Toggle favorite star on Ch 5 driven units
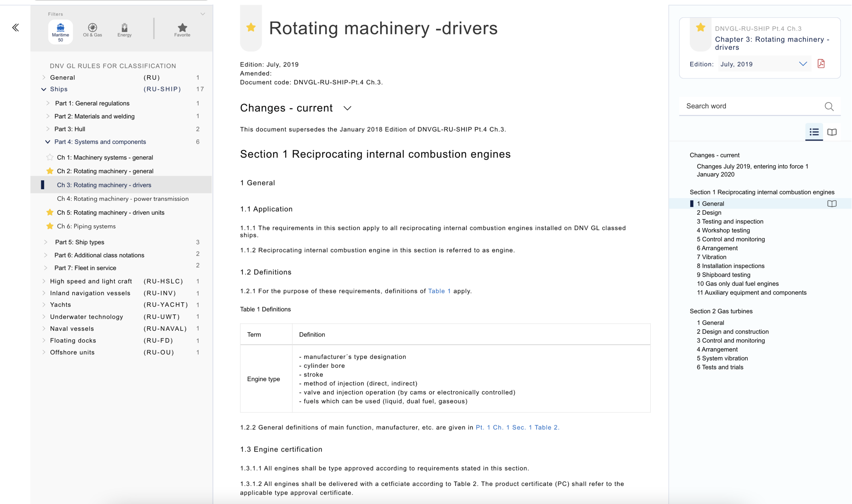Viewport: 852px width, 504px height. pyautogui.click(x=50, y=212)
